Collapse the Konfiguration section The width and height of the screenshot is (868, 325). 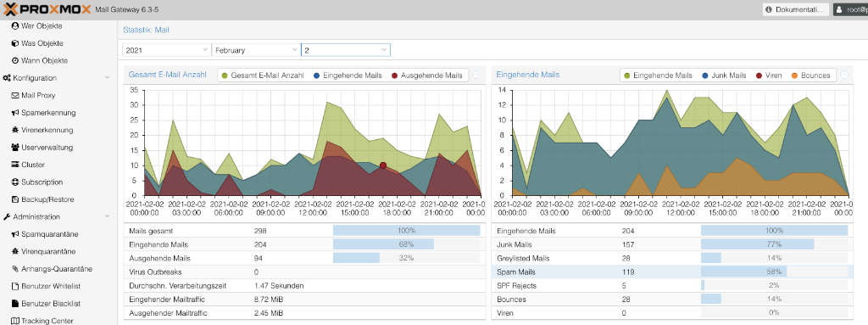pyautogui.click(x=108, y=78)
